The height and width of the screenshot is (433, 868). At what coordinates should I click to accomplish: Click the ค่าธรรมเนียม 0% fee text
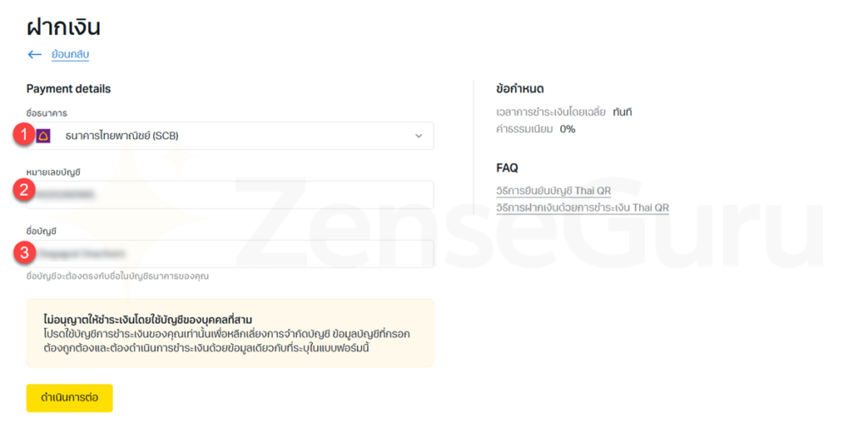click(536, 129)
